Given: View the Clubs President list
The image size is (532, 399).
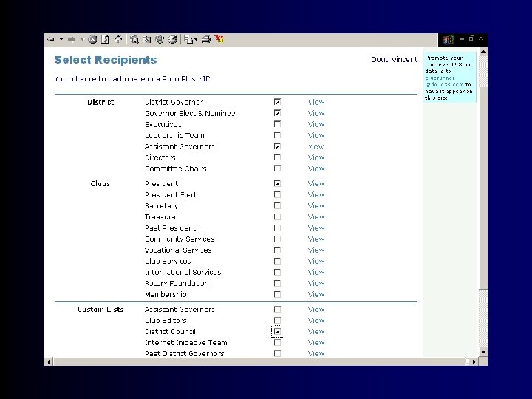Looking at the screenshot, I should (x=316, y=183).
